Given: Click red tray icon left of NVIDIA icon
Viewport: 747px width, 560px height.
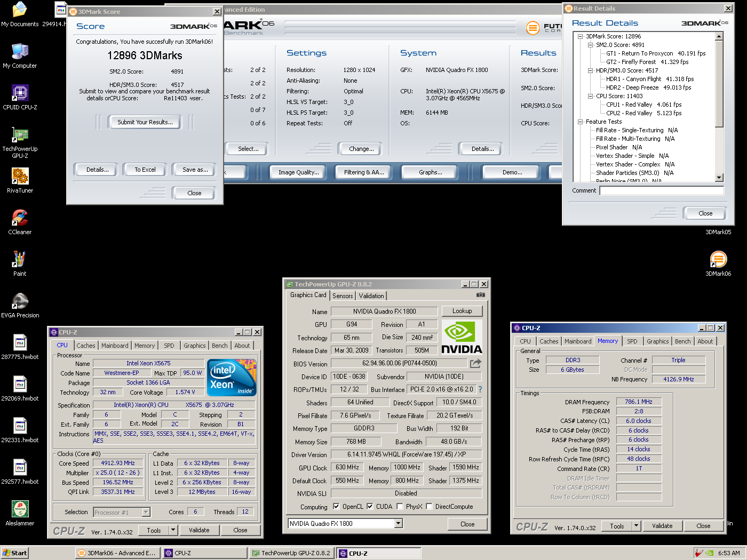Looking at the screenshot, I should [698, 553].
